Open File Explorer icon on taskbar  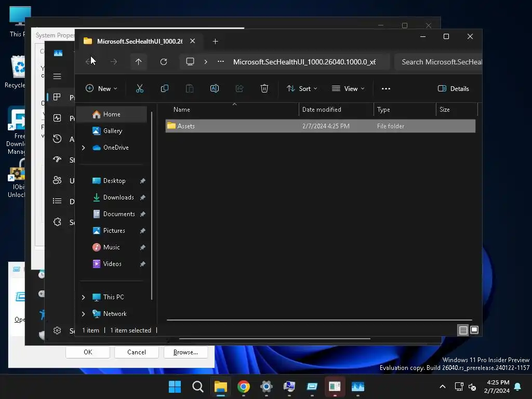pos(220,387)
